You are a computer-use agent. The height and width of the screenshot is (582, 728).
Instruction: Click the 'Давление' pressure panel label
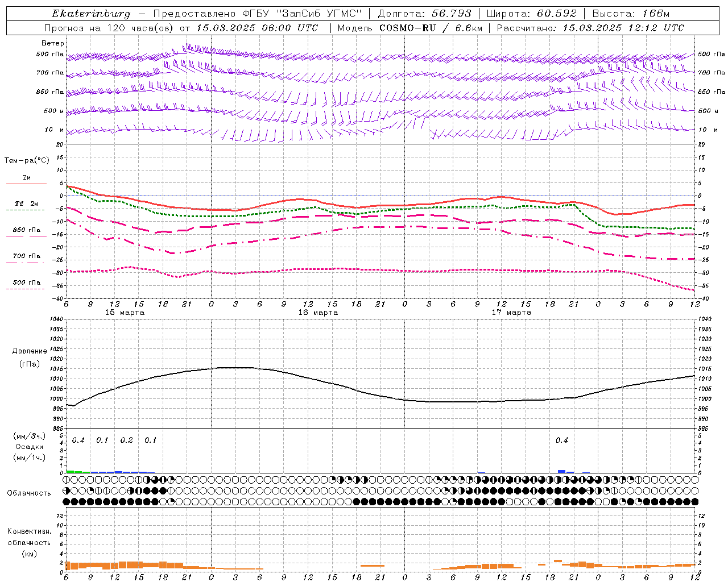[28, 351]
